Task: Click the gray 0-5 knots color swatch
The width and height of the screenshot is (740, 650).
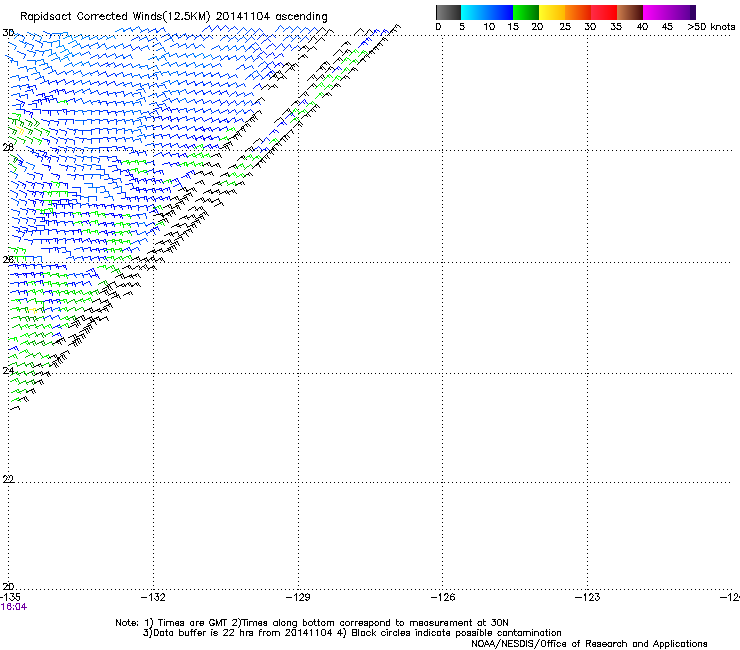Action: coord(448,12)
